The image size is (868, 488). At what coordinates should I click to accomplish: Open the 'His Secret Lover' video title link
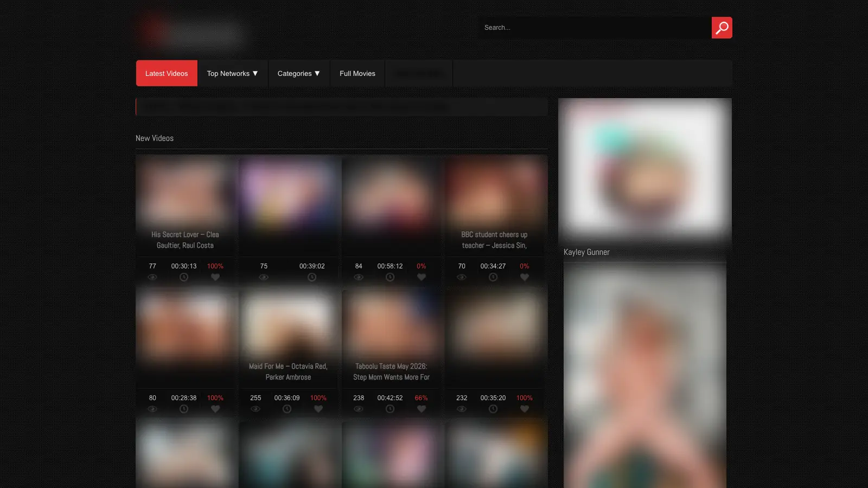[x=185, y=240]
